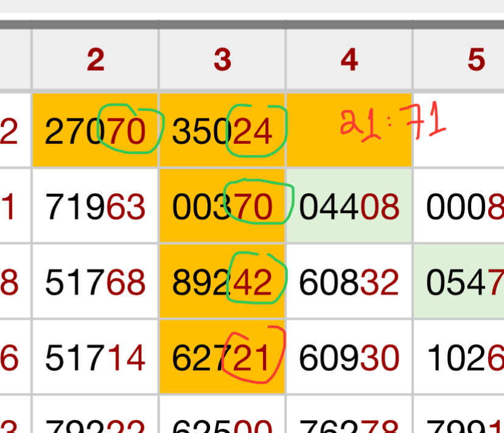Click the cell with number 51768
This screenshot has width=504, height=433.
coord(96,283)
